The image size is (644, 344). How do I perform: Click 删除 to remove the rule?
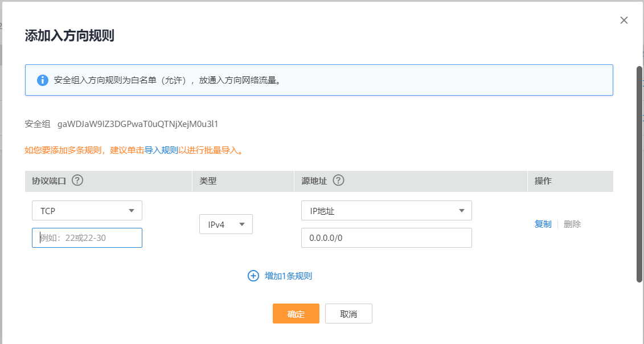[x=572, y=224]
